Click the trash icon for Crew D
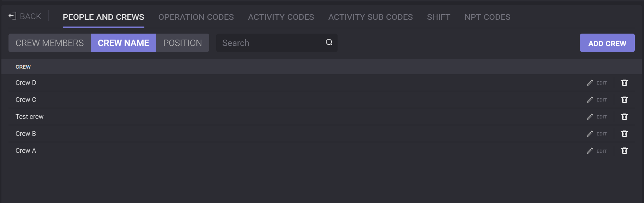 625,83
